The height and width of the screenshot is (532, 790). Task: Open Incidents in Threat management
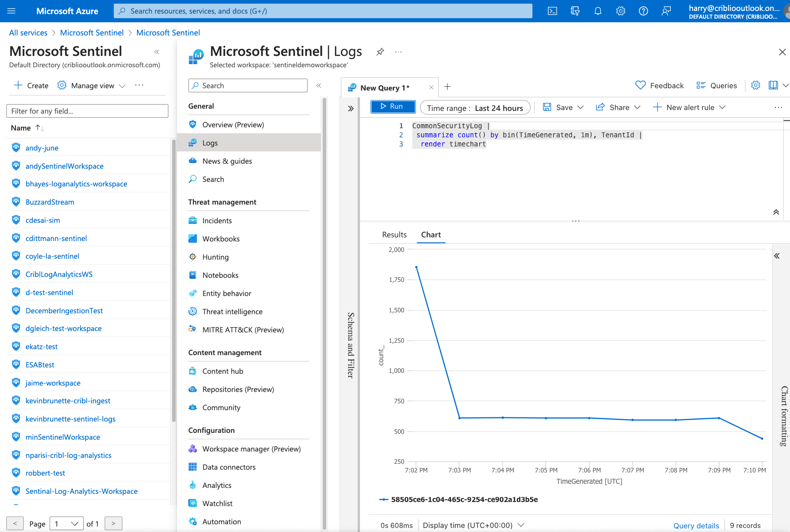point(217,221)
